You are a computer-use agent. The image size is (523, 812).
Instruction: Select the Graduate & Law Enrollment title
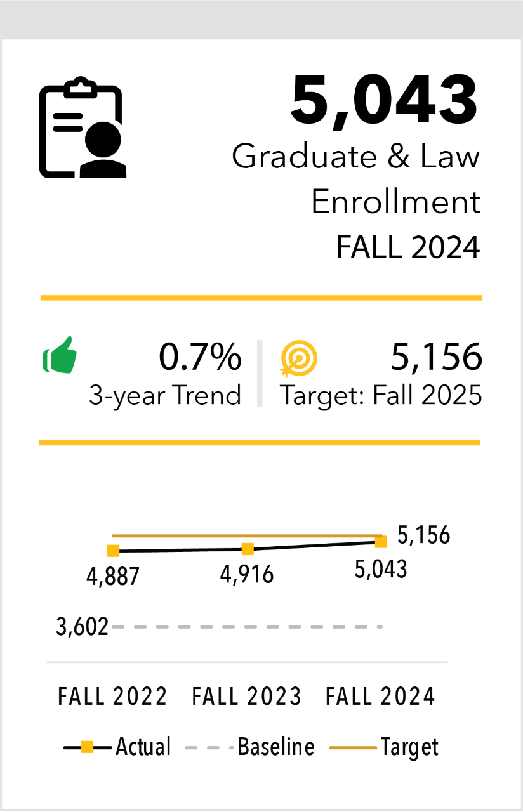tap(356, 179)
